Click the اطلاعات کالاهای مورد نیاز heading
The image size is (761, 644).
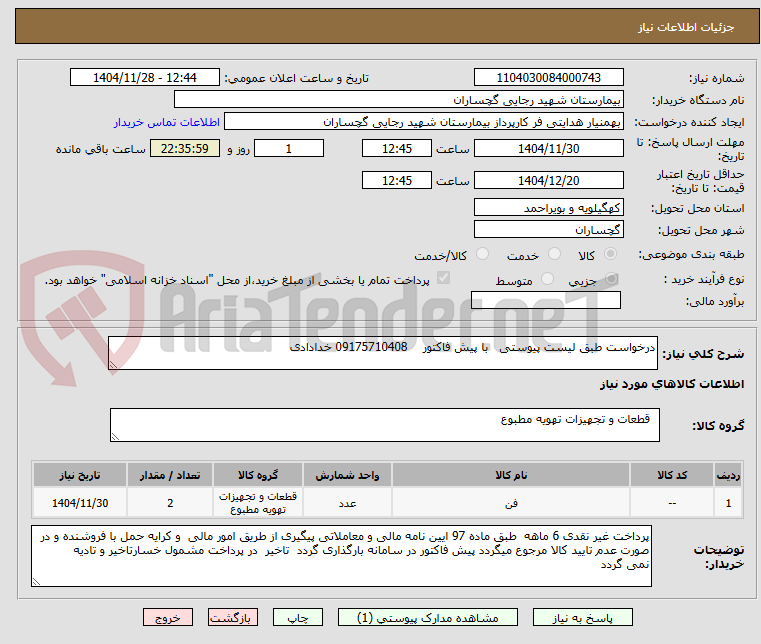coord(672,384)
